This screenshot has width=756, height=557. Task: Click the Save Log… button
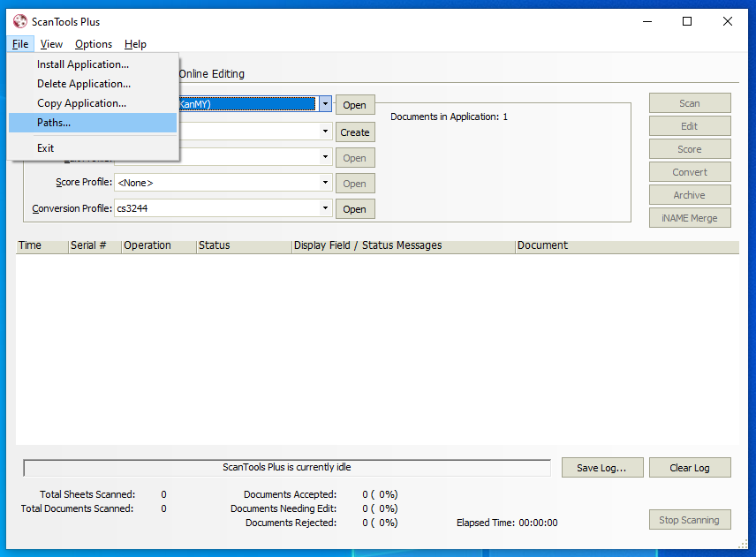click(x=602, y=468)
